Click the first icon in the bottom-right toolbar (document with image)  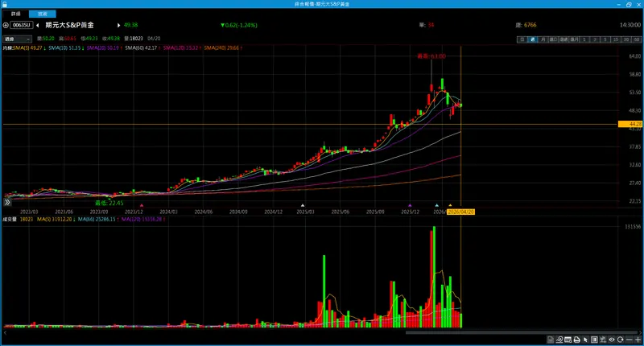[551, 340]
